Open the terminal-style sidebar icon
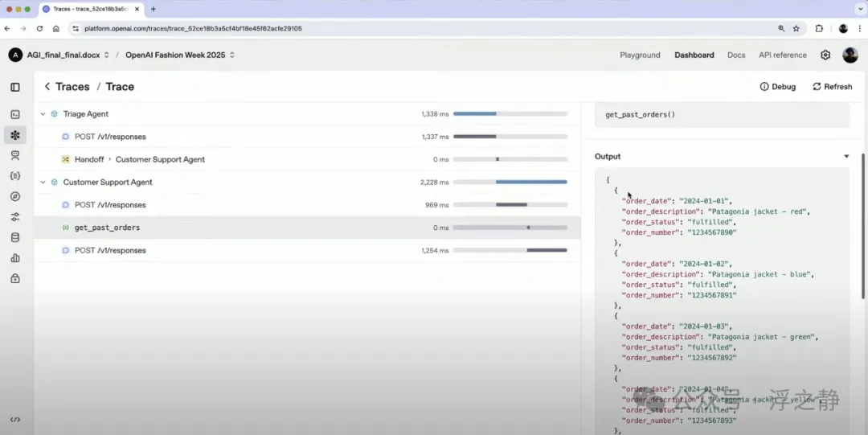This screenshot has height=435, width=868. [x=15, y=114]
